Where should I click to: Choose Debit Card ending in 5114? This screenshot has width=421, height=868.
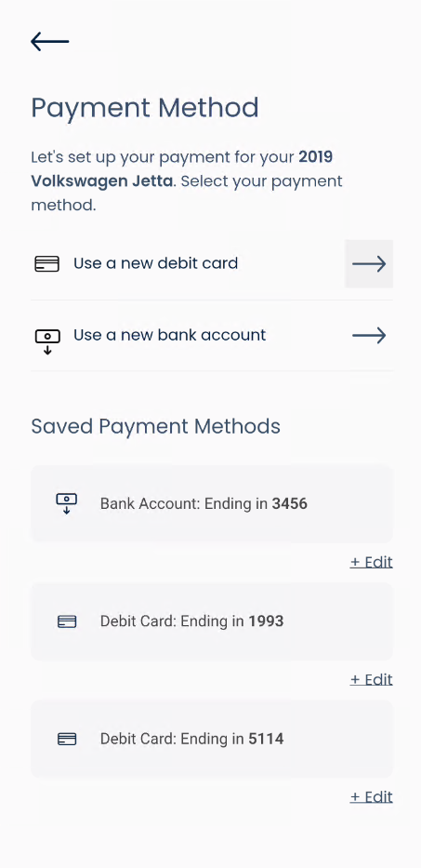[212, 739]
